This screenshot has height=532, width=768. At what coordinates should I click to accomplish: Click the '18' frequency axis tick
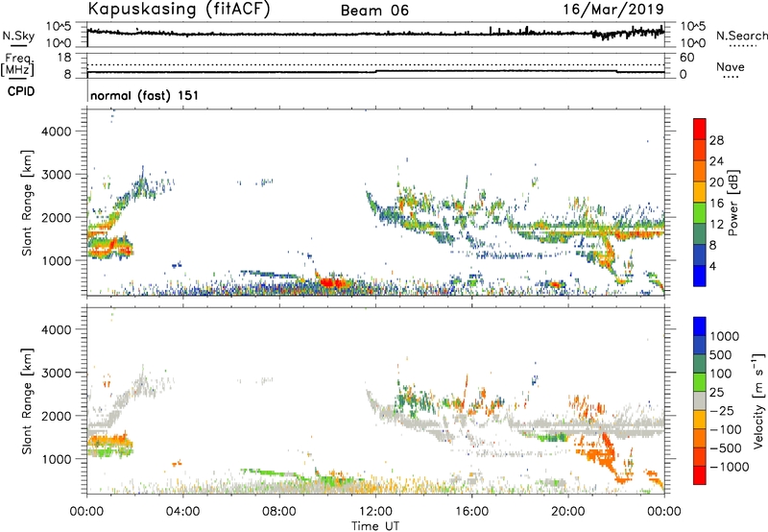point(64,58)
